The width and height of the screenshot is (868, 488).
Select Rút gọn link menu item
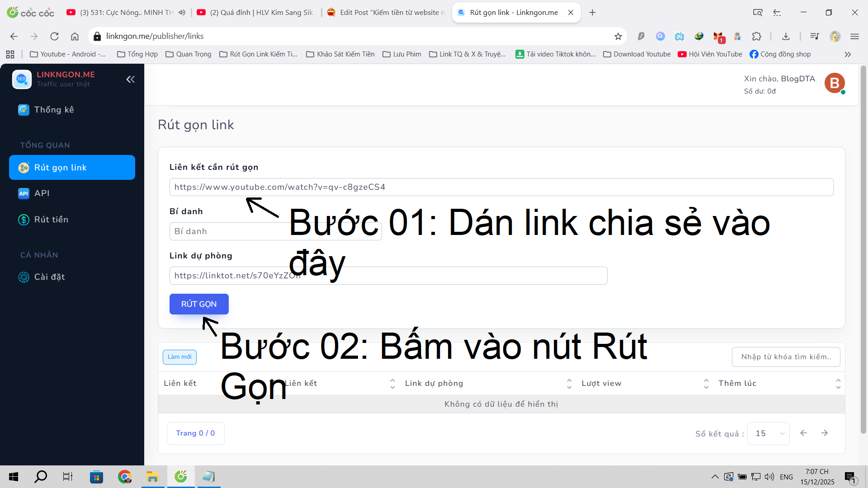click(72, 168)
